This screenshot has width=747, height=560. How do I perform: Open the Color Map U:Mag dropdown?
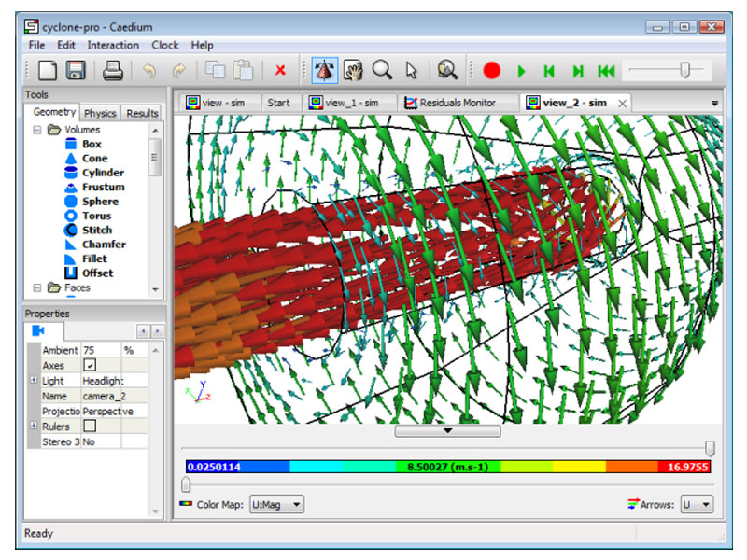[276, 505]
